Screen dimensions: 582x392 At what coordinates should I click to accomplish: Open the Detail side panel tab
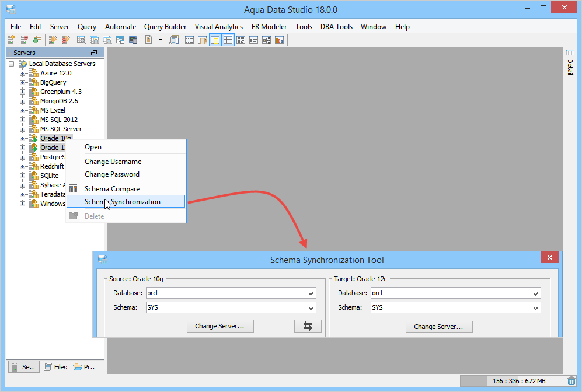coord(570,62)
